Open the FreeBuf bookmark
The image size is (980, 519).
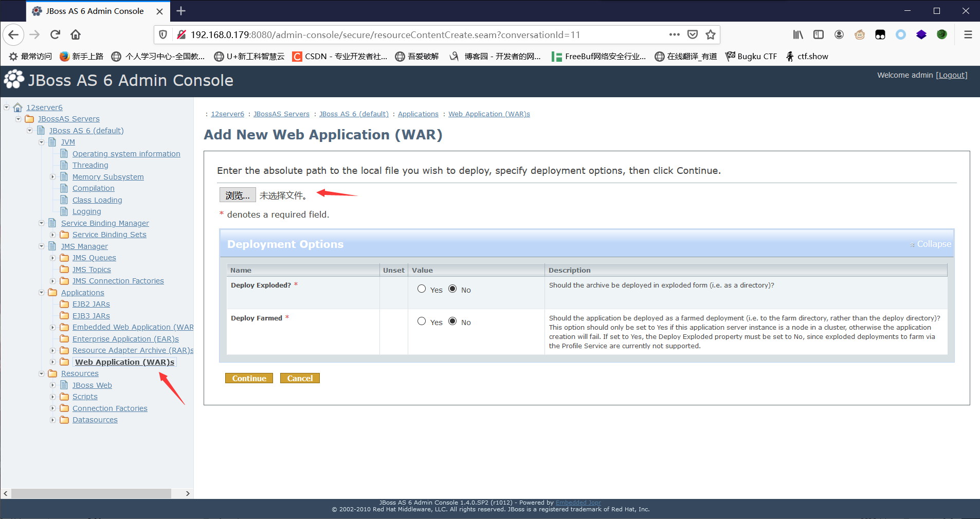tap(598, 56)
